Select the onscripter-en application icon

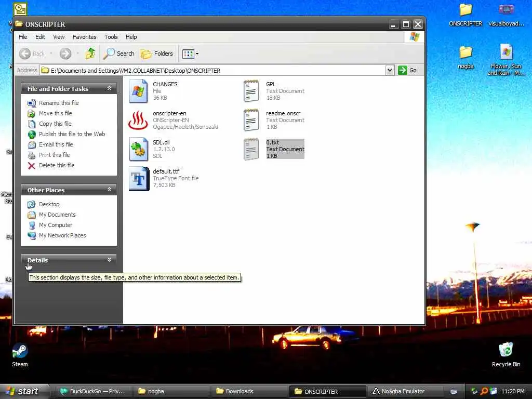tap(138, 120)
